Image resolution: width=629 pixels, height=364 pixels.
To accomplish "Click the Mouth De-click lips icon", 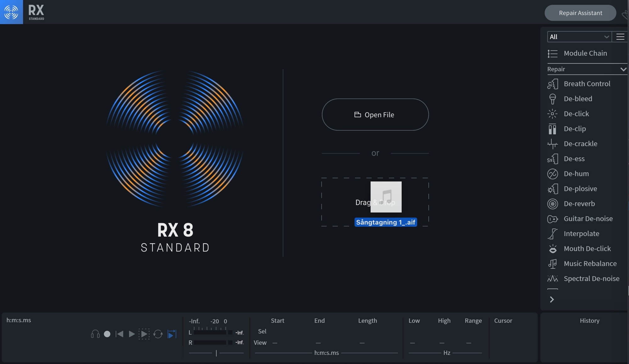I will click(553, 249).
